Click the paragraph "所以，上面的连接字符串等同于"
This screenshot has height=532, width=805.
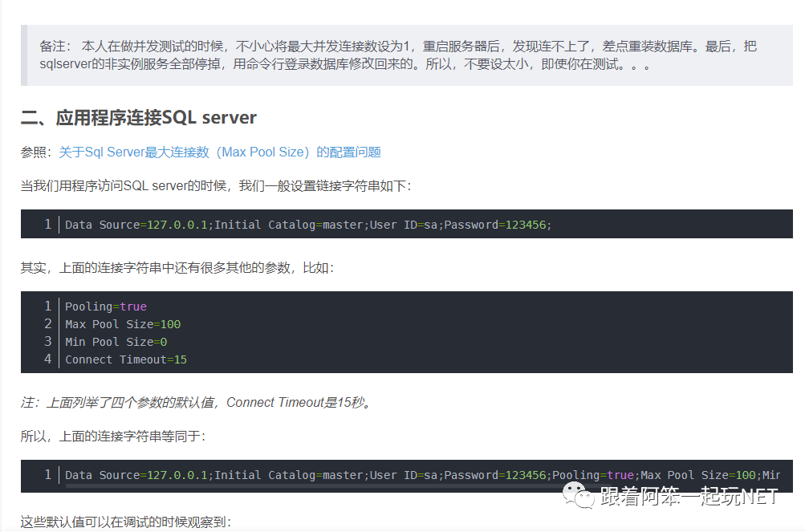point(113,437)
